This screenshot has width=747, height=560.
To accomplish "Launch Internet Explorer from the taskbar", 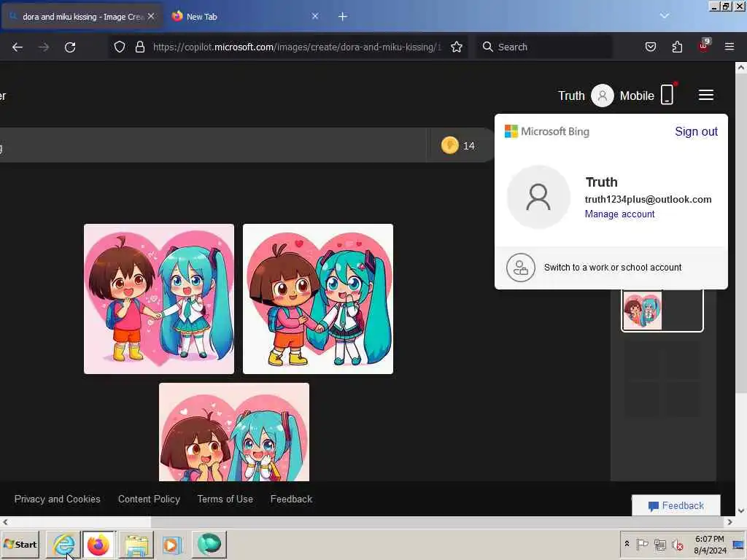I will (x=63, y=544).
